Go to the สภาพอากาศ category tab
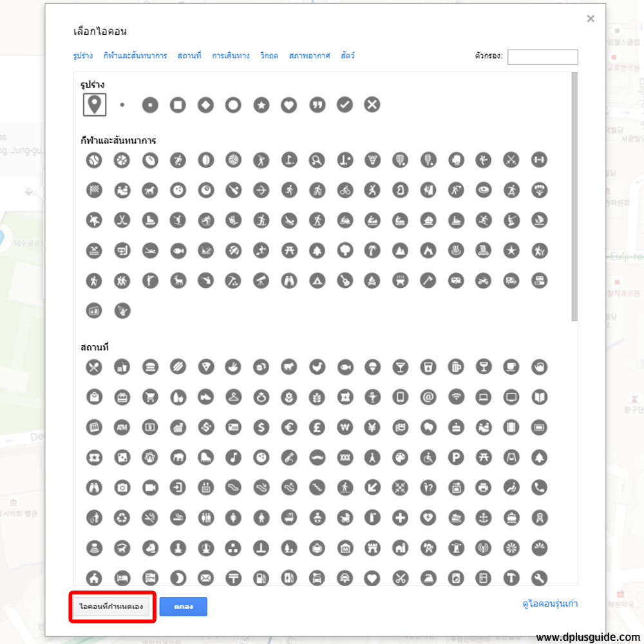The height and width of the screenshot is (644, 644). tap(309, 56)
